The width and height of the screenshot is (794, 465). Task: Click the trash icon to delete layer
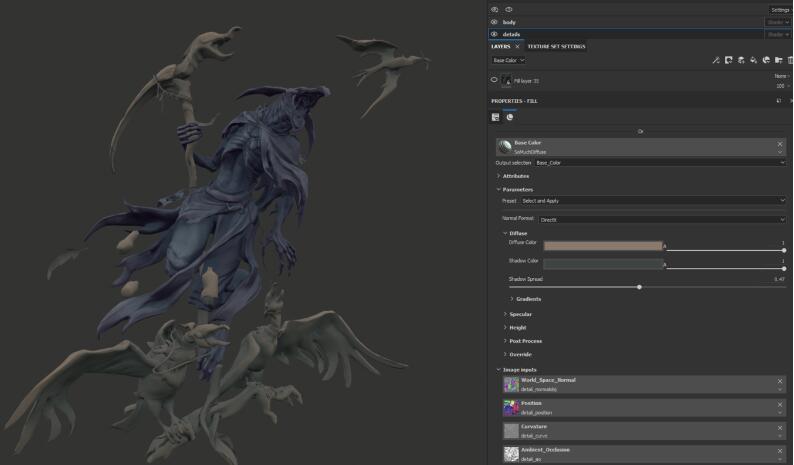790,60
